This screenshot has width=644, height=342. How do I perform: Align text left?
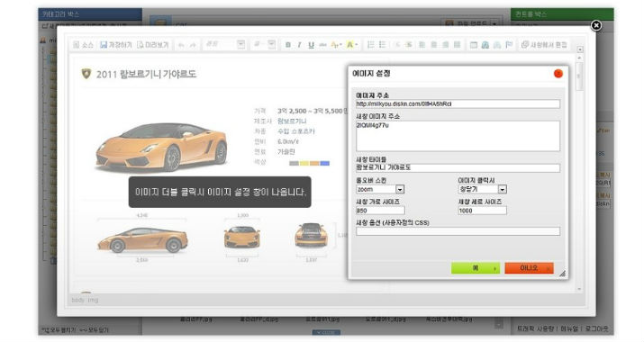[x=422, y=45]
